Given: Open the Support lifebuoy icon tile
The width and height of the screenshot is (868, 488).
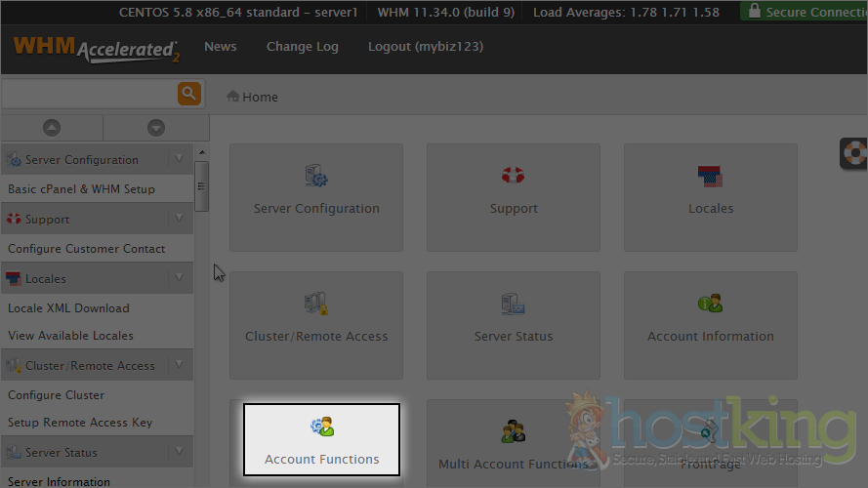Looking at the screenshot, I should 514,196.
